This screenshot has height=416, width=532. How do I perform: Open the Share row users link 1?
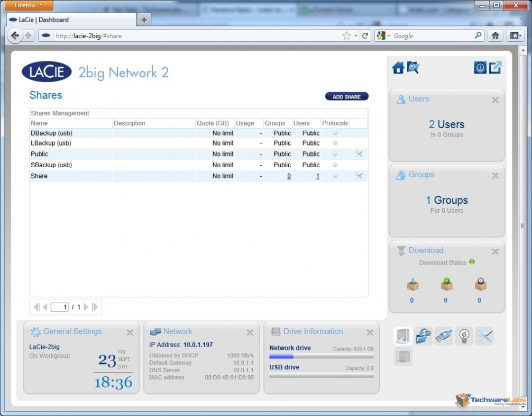(x=318, y=176)
